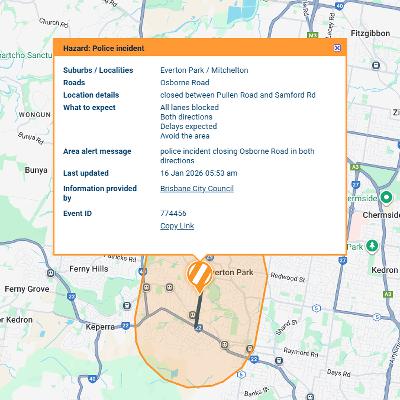Click the route 40 shield
The width and height of the screenshot is (400, 400).
(x=339, y=6)
